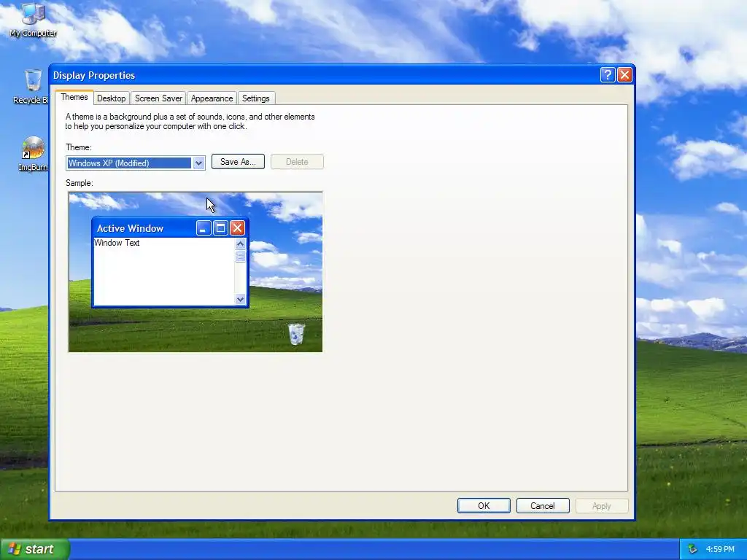Click the sample window's maximize icon
Viewport: 747px width, 560px height.
pos(220,228)
